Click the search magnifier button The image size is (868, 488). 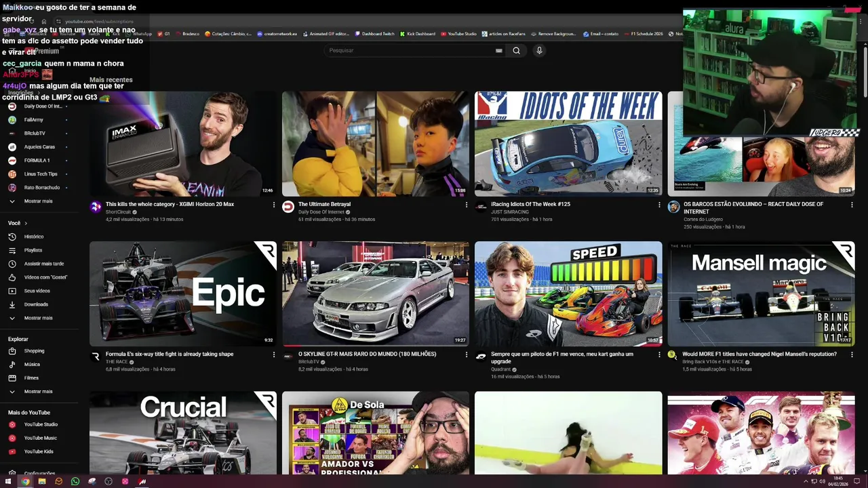pyautogui.click(x=516, y=50)
